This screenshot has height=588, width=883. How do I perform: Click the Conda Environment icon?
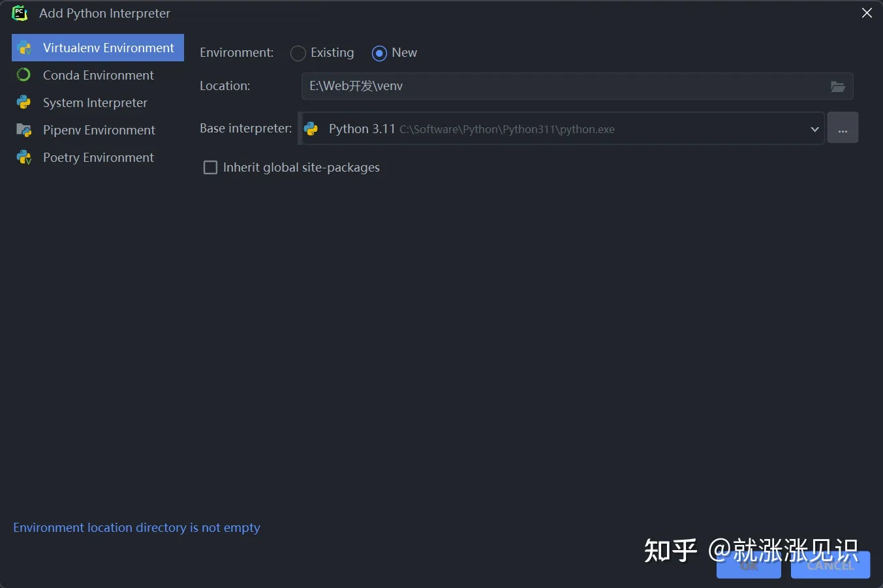coord(24,74)
